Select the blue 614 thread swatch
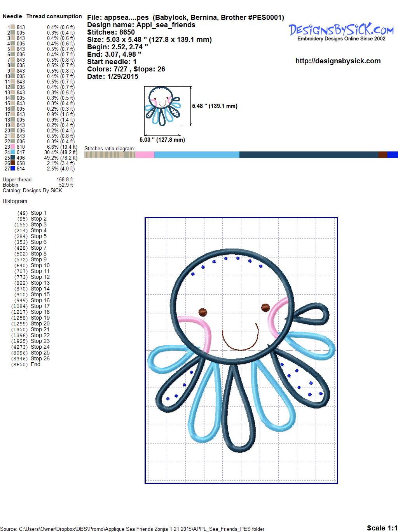This screenshot has width=398, height=532. click(13, 169)
